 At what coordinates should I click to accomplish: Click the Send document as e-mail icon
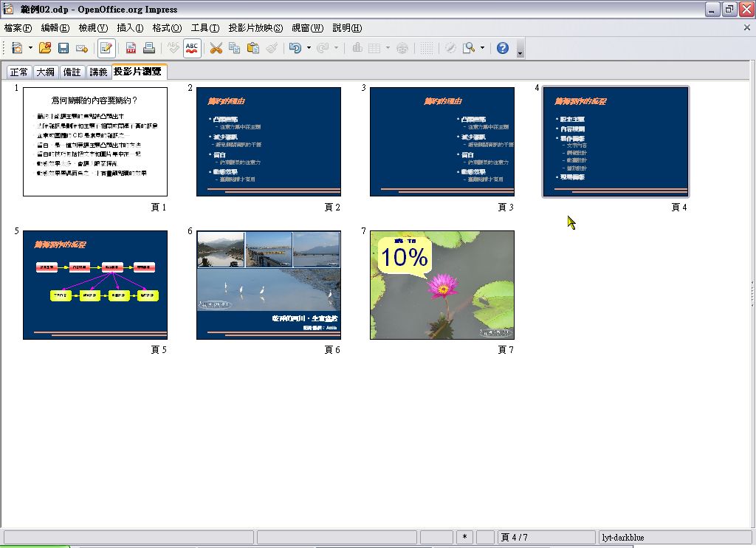pyautogui.click(x=82, y=48)
